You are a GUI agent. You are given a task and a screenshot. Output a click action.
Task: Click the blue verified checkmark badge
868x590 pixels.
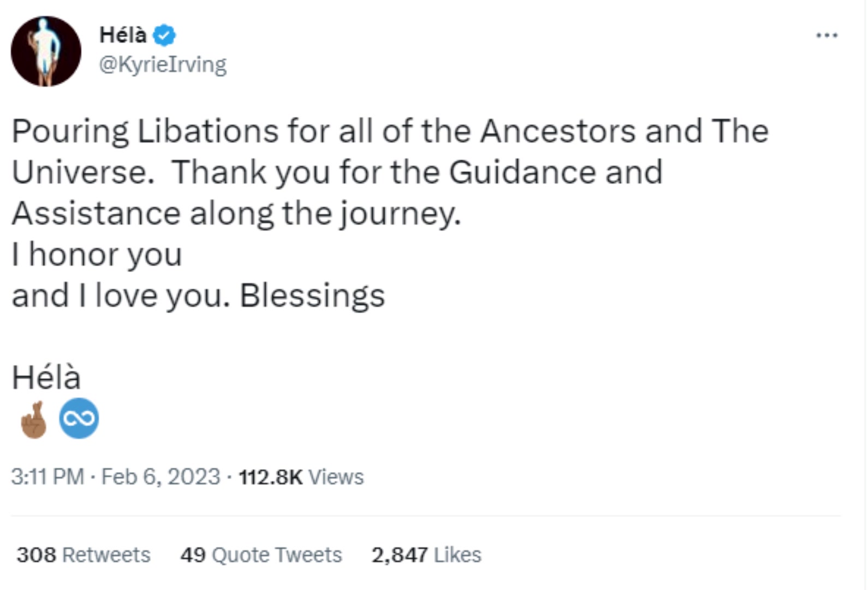coord(164,36)
